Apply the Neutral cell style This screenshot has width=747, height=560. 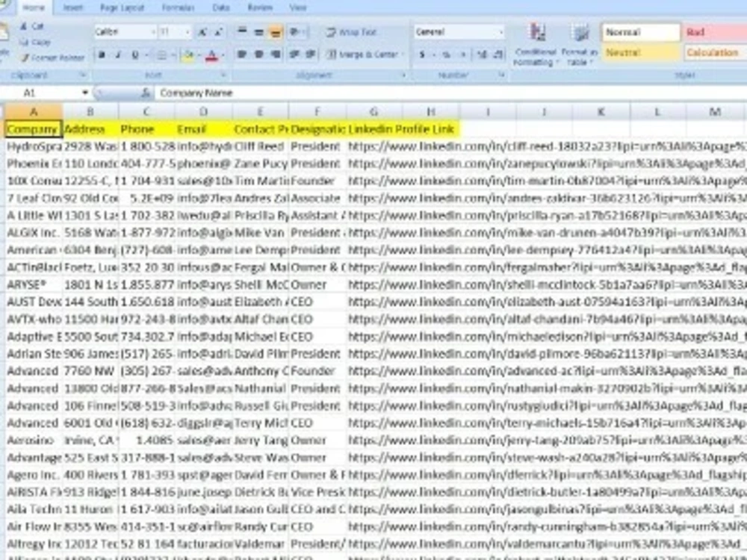(641, 52)
